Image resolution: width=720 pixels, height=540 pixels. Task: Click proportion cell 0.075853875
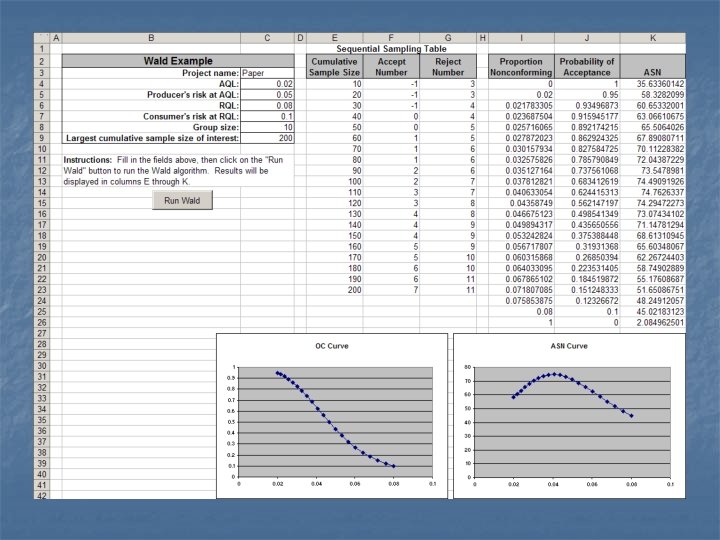pos(521,301)
